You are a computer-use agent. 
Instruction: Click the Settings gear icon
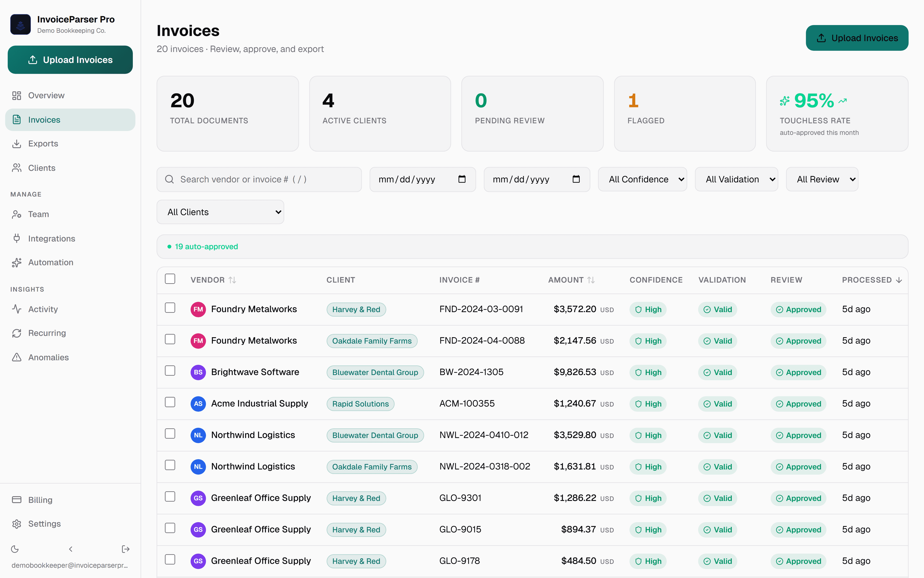(x=16, y=524)
